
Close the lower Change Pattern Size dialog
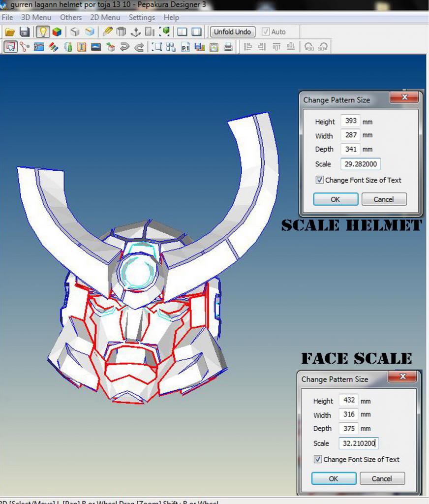pos(402,377)
